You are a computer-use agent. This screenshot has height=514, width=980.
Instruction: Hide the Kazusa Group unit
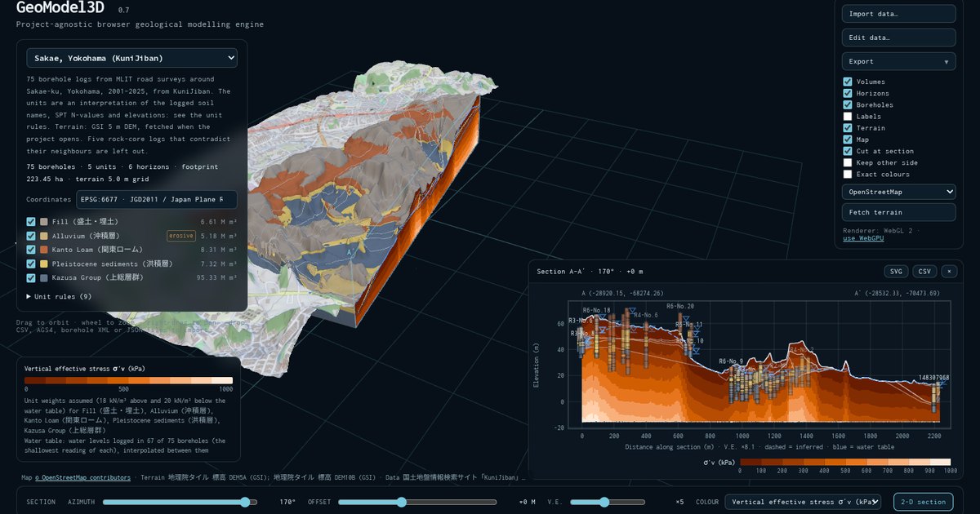click(31, 277)
